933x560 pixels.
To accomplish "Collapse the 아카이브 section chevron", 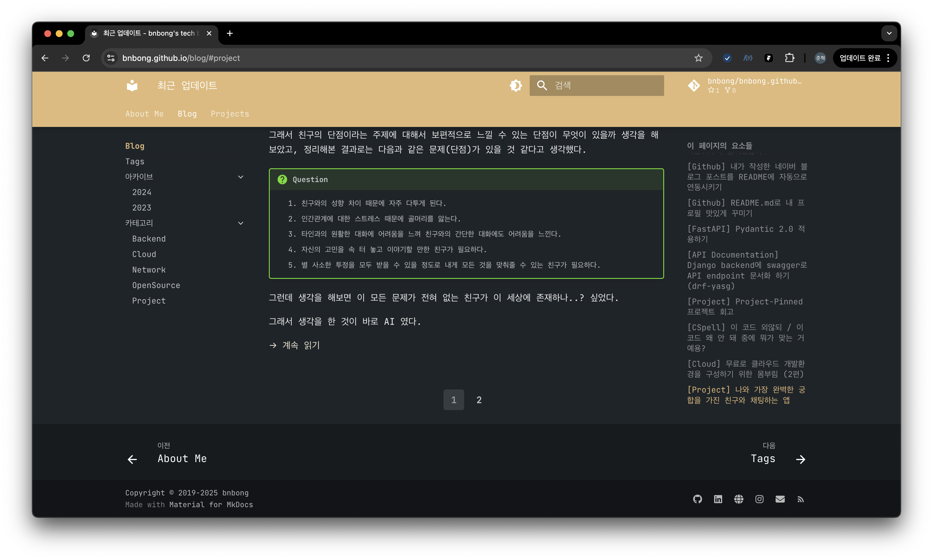I will pyautogui.click(x=240, y=177).
